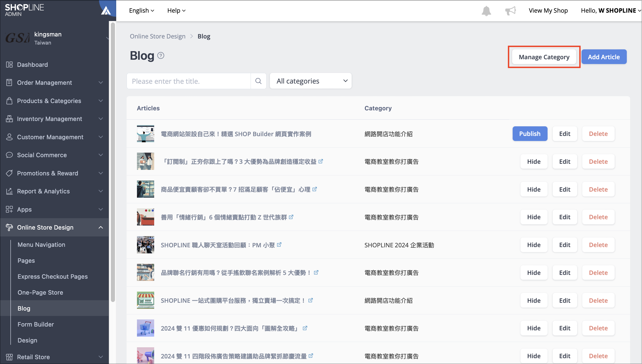Open external link icon for 商品便宜 article
This screenshot has height=364, width=642.
(315, 189)
